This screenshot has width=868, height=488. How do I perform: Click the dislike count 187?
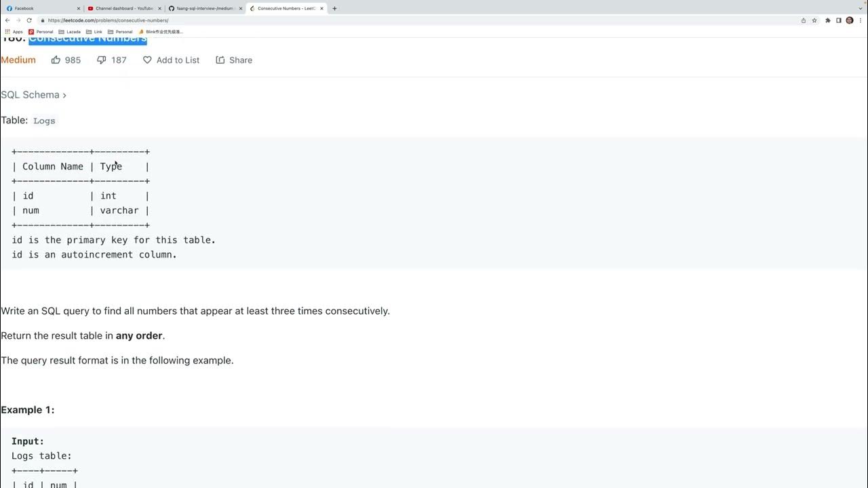pyautogui.click(x=119, y=60)
